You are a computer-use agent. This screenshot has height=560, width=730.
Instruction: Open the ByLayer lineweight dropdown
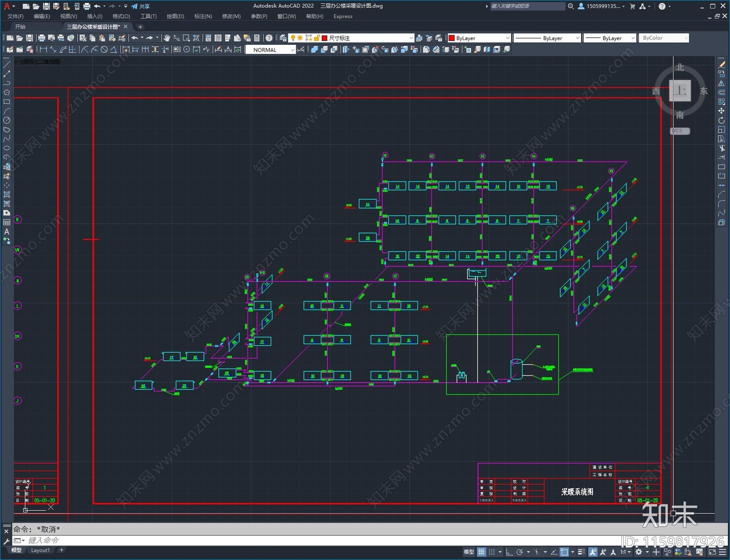610,38
